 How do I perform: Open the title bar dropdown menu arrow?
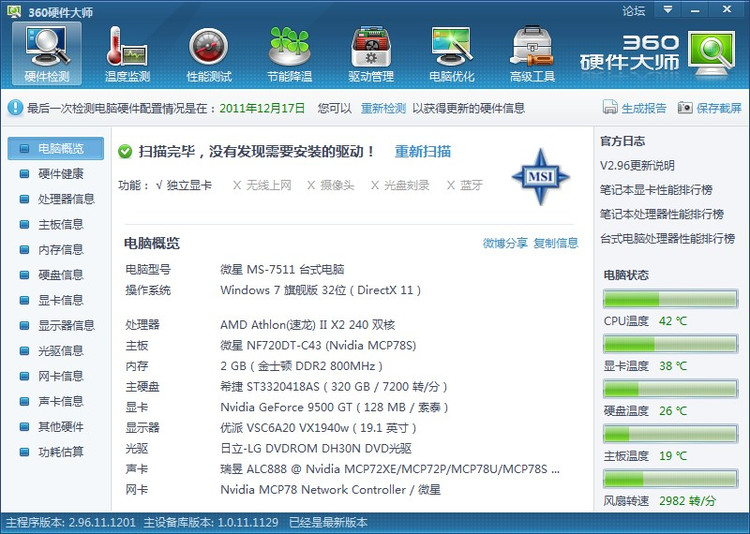[x=668, y=9]
